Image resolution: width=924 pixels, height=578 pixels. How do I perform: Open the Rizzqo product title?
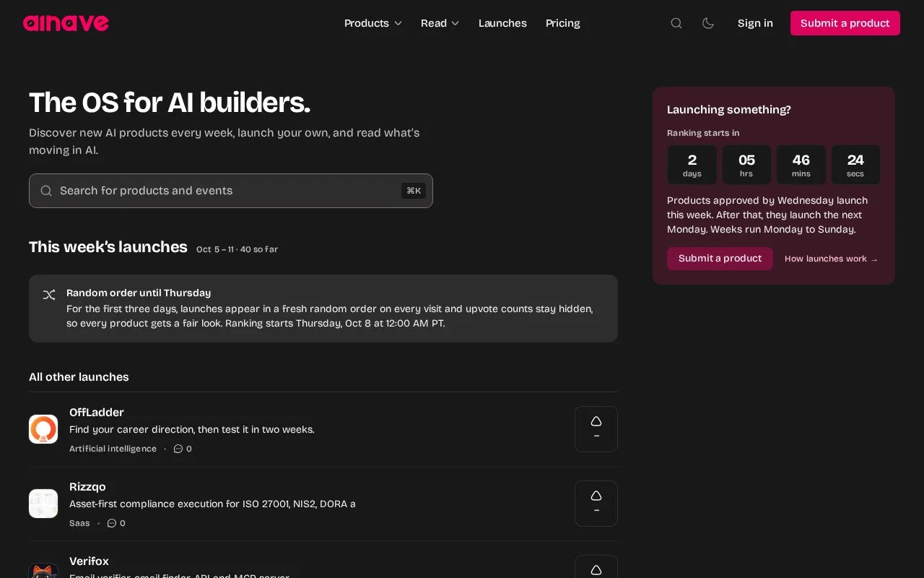click(87, 487)
